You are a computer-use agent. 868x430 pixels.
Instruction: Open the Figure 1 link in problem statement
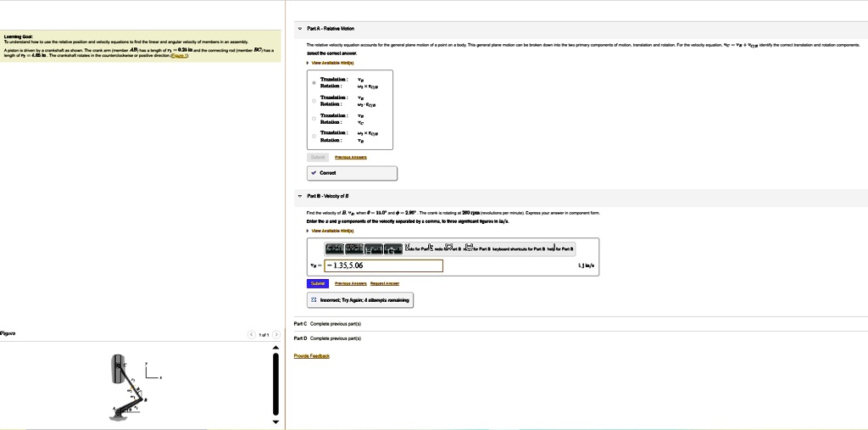pos(180,56)
